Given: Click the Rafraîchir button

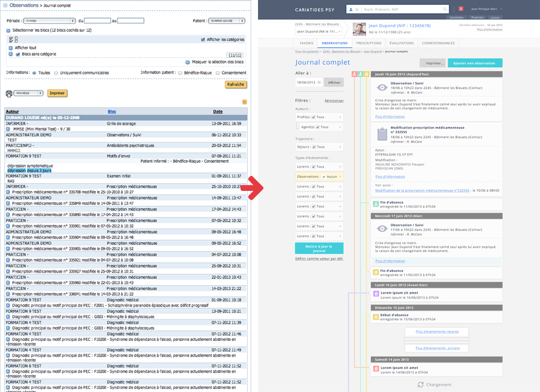Looking at the screenshot, I should click(x=235, y=85).
